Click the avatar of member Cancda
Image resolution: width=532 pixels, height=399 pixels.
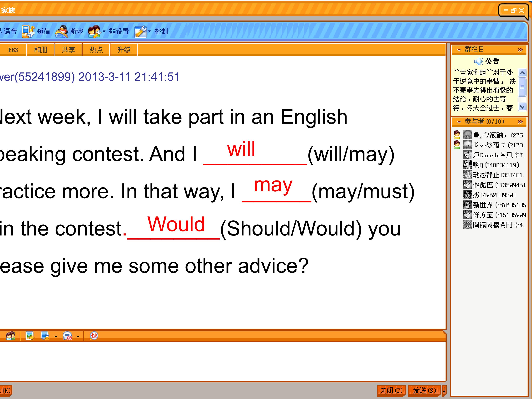click(467, 155)
